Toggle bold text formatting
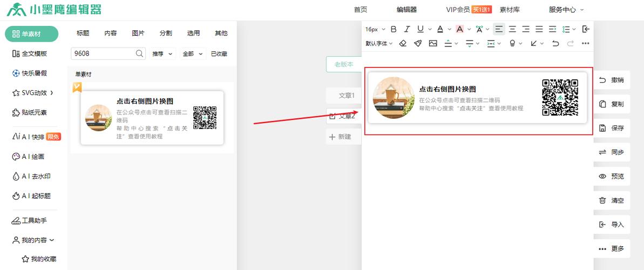 coord(394,29)
